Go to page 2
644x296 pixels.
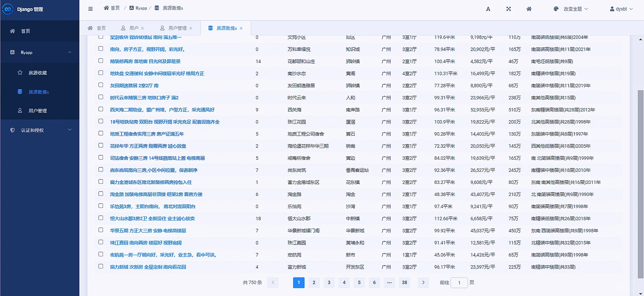314,283
